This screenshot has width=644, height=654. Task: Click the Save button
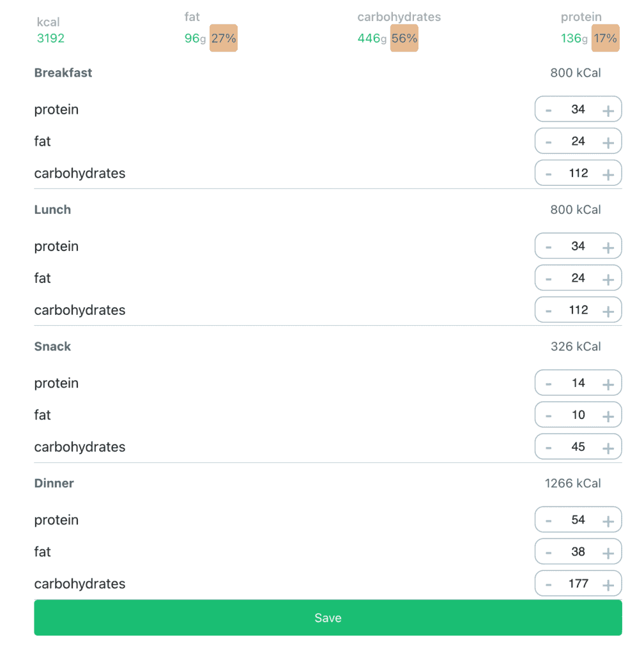tap(328, 618)
